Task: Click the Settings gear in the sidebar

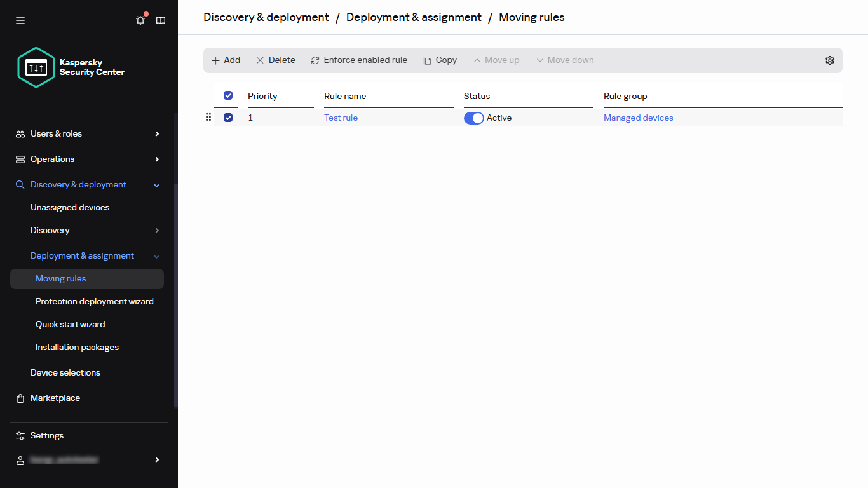Action: click(20, 435)
